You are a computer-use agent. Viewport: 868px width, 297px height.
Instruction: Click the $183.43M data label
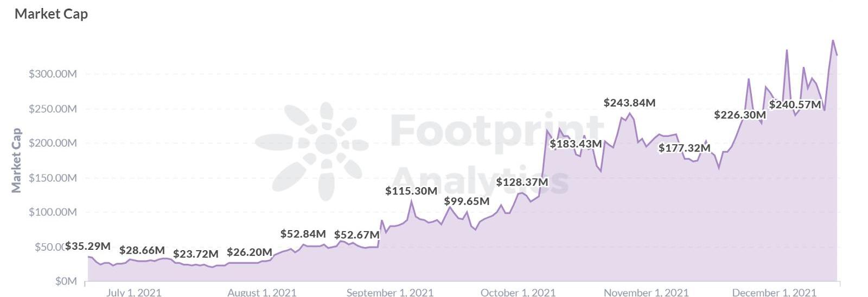click(x=576, y=144)
